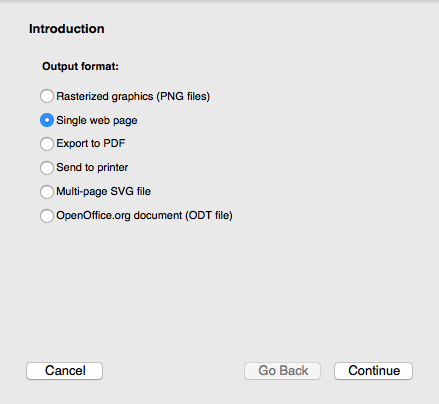Image resolution: width=439 pixels, height=404 pixels.
Task: Select the Send to printer radio button
Action: [x=47, y=168]
